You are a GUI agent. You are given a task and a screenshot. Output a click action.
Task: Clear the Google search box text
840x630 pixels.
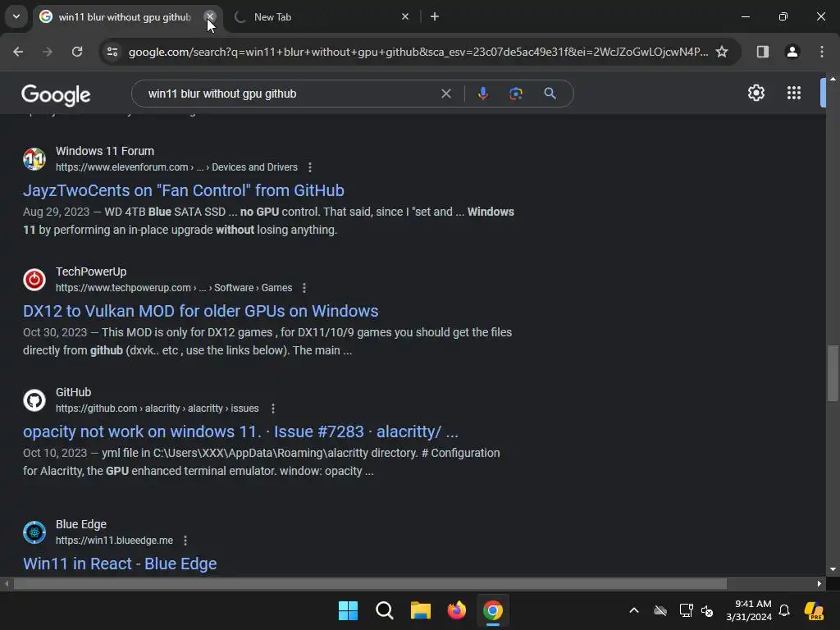pyautogui.click(x=445, y=94)
